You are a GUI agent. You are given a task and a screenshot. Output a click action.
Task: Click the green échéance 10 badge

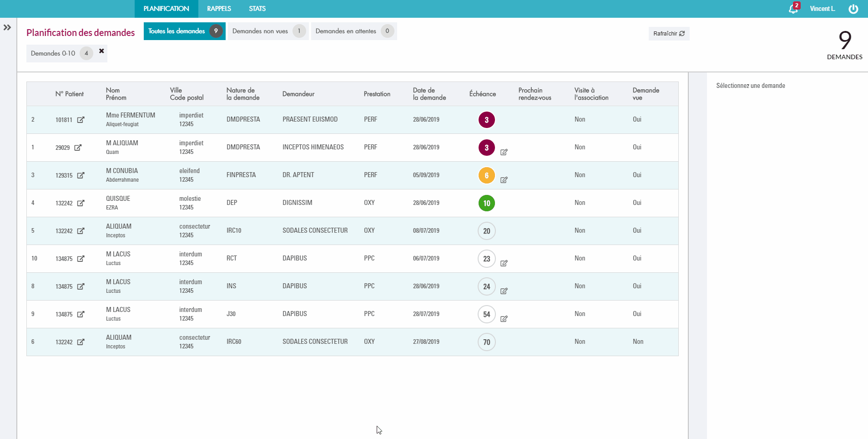(x=486, y=203)
